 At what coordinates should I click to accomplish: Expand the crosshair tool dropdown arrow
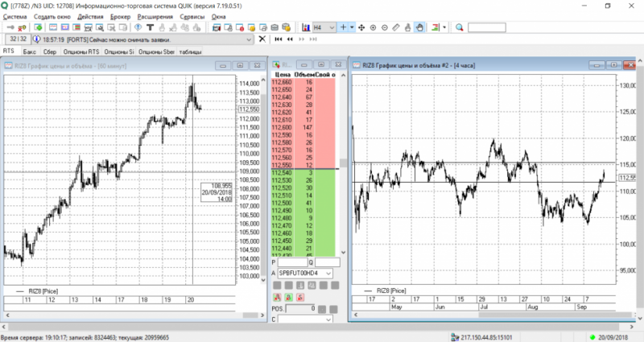[352, 27]
